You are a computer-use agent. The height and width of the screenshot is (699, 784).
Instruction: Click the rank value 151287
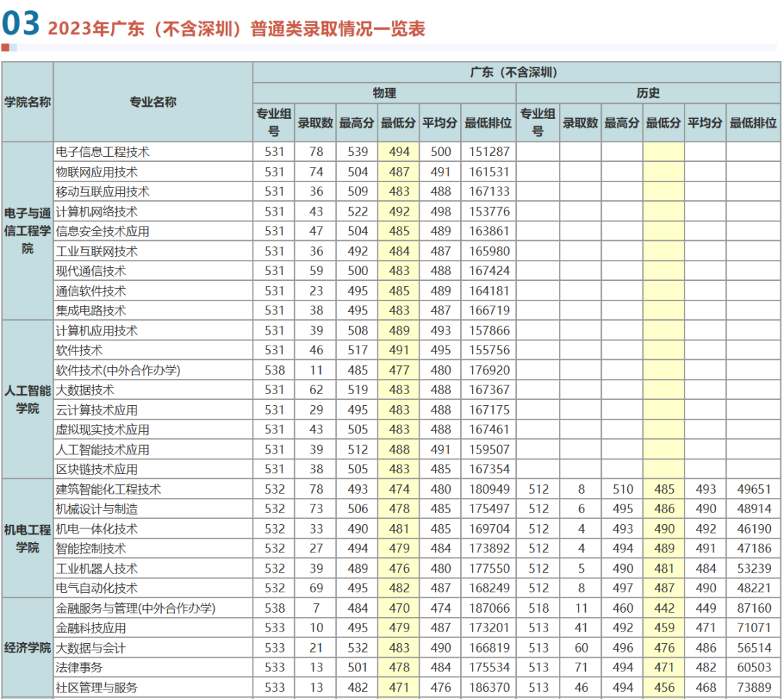pyautogui.click(x=489, y=152)
